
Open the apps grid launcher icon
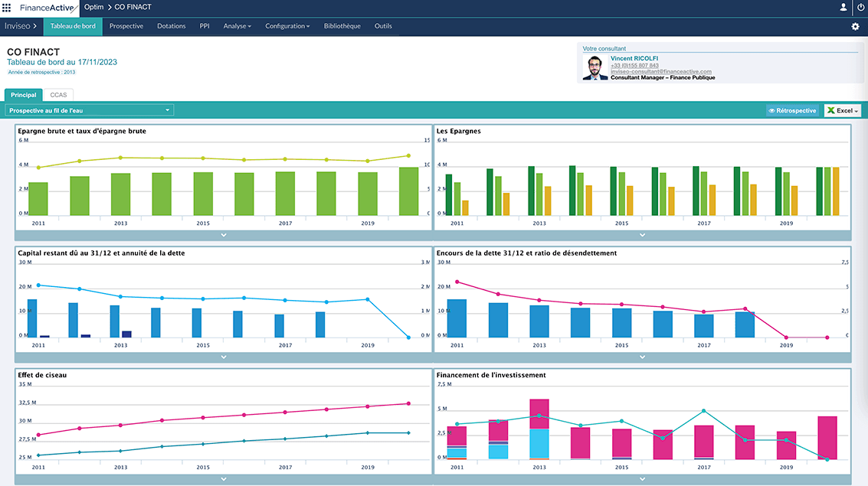click(x=7, y=7)
